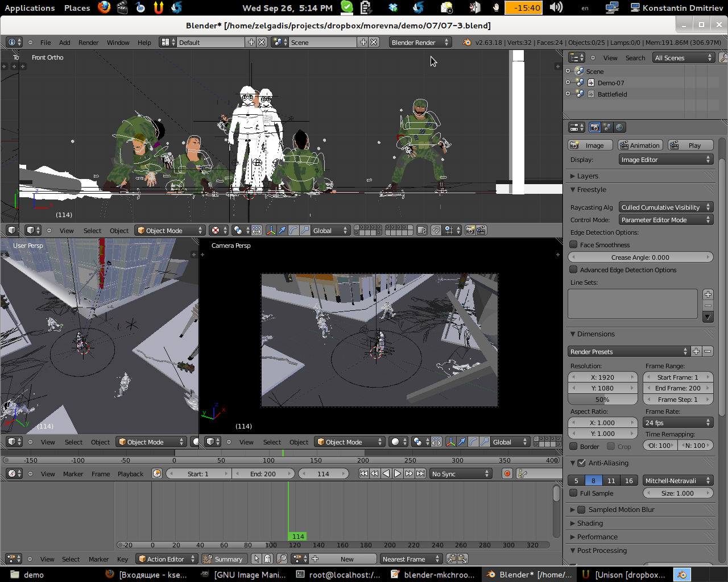Open the render camera icon in viewport header
The height and width of the screenshot is (582, 728).
471,230
